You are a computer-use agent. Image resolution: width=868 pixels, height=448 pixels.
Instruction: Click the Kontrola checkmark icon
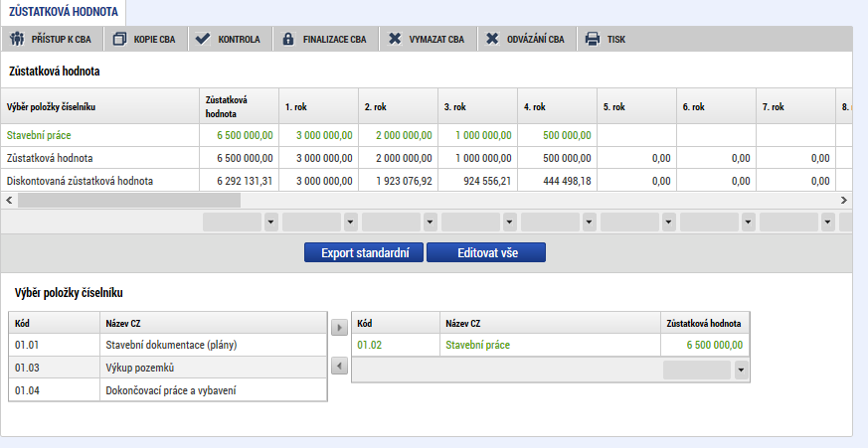tap(203, 39)
